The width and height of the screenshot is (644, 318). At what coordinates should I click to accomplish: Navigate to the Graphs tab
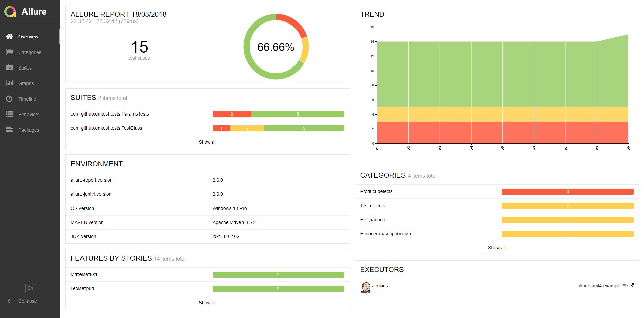tap(30, 83)
